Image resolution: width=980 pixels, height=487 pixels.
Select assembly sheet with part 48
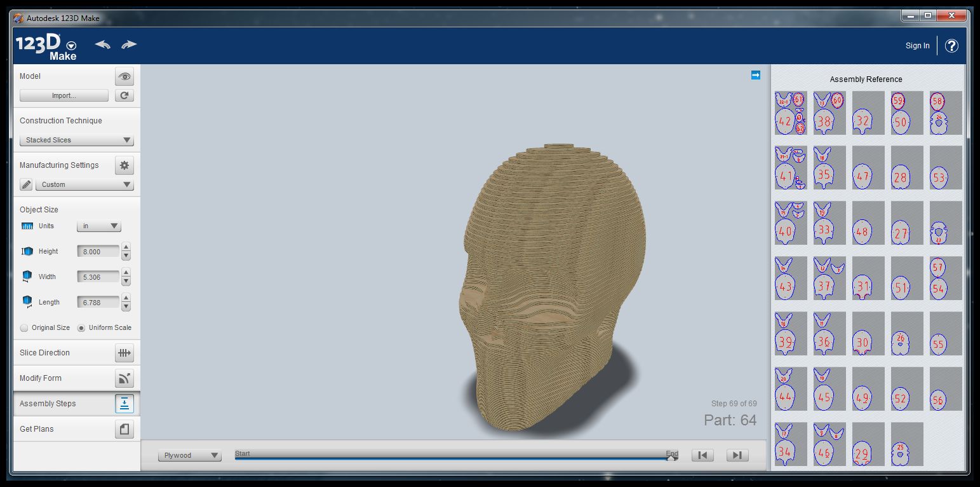(868, 223)
